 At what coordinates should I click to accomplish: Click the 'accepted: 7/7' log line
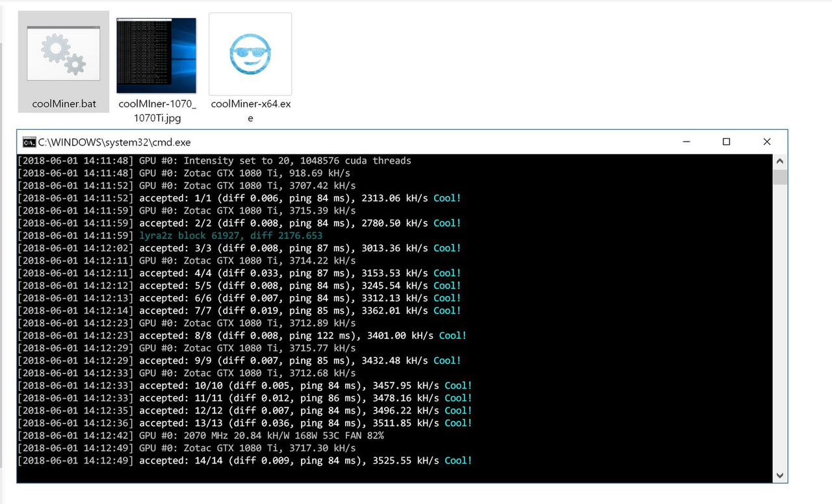pyautogui.click(x=239, y=310)
